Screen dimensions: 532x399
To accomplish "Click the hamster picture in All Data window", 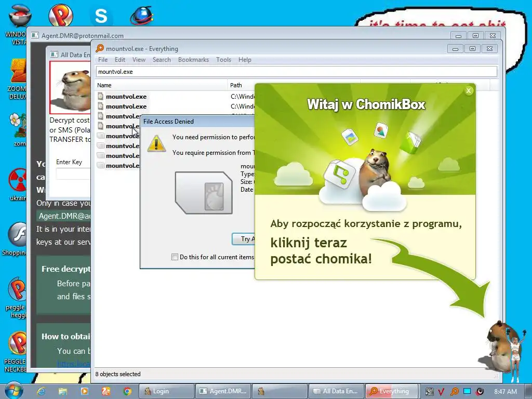I will click(70, 87).
